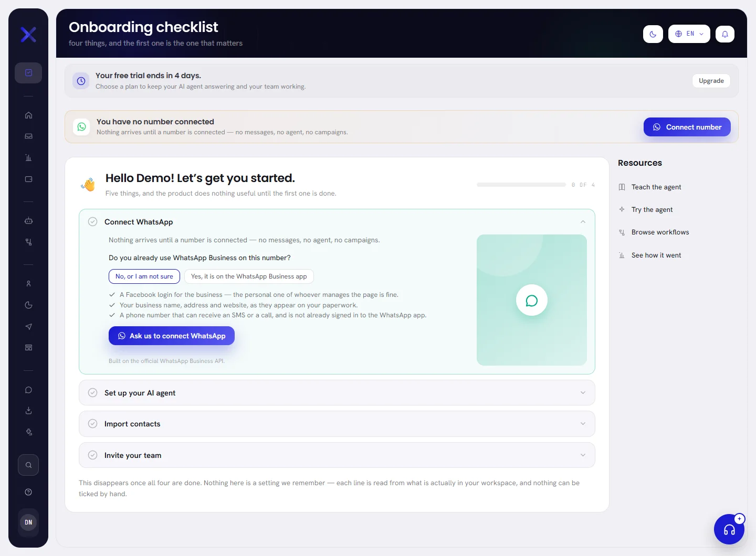Click the Upgrade button
This screenshot has width=756, height=556.
click(x=711, y=81)
